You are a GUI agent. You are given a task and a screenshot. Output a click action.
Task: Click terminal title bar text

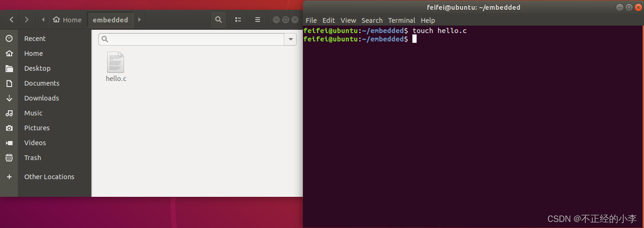click(x=473, y=7)
